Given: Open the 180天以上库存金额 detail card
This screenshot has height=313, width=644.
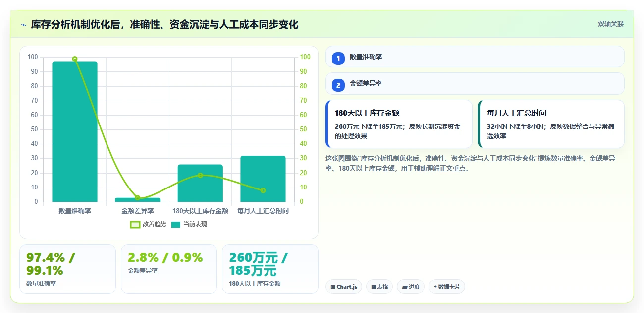Looking at the screenshot, I should click(x=399, y=124).
